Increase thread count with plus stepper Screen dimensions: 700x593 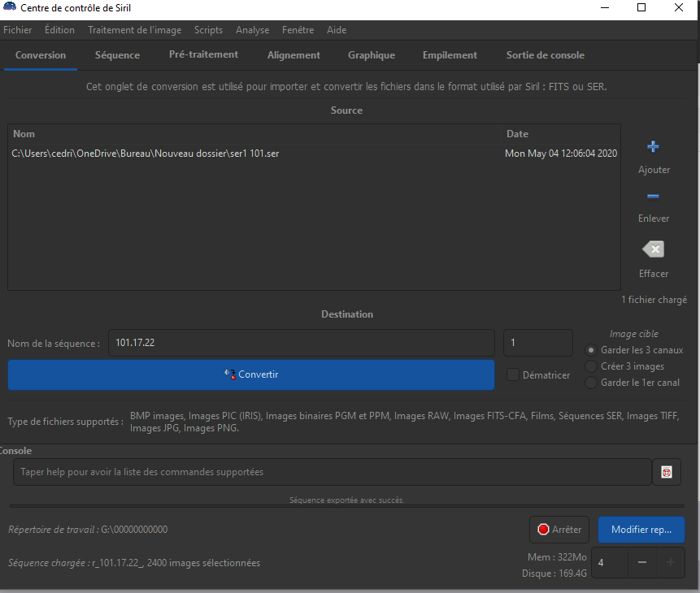[670, 563]
